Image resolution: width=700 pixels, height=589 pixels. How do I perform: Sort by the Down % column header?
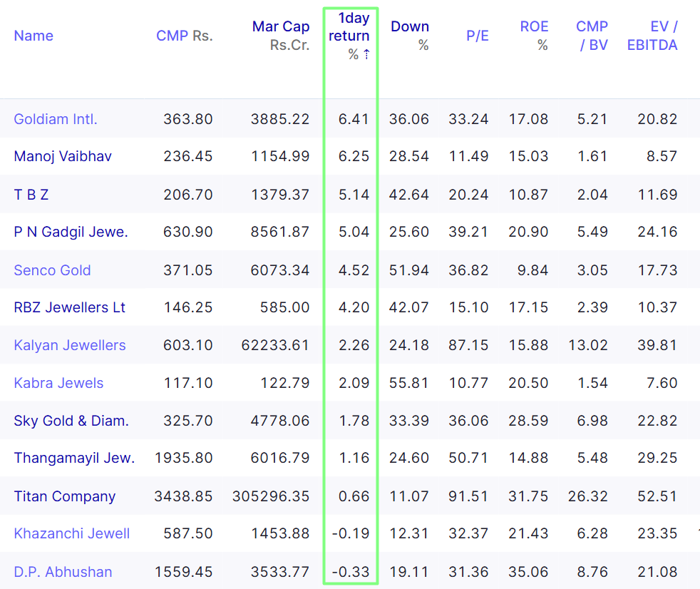coord(410,36)
